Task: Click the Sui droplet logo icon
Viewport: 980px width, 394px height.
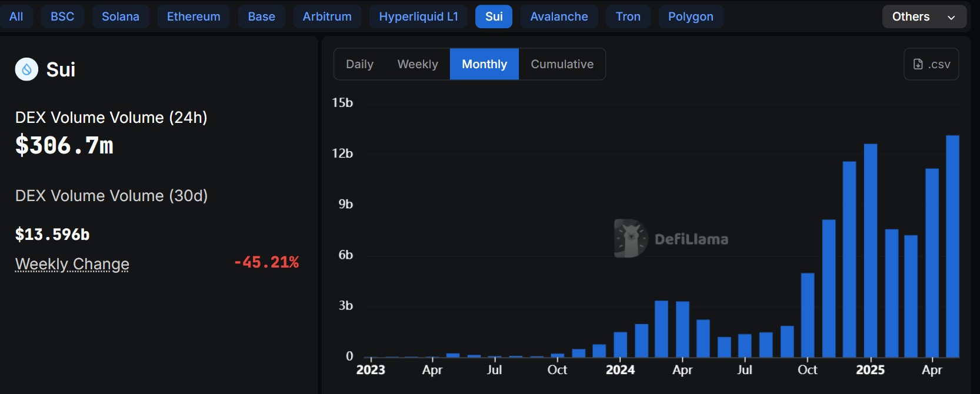Action: (x=26, y=69)
